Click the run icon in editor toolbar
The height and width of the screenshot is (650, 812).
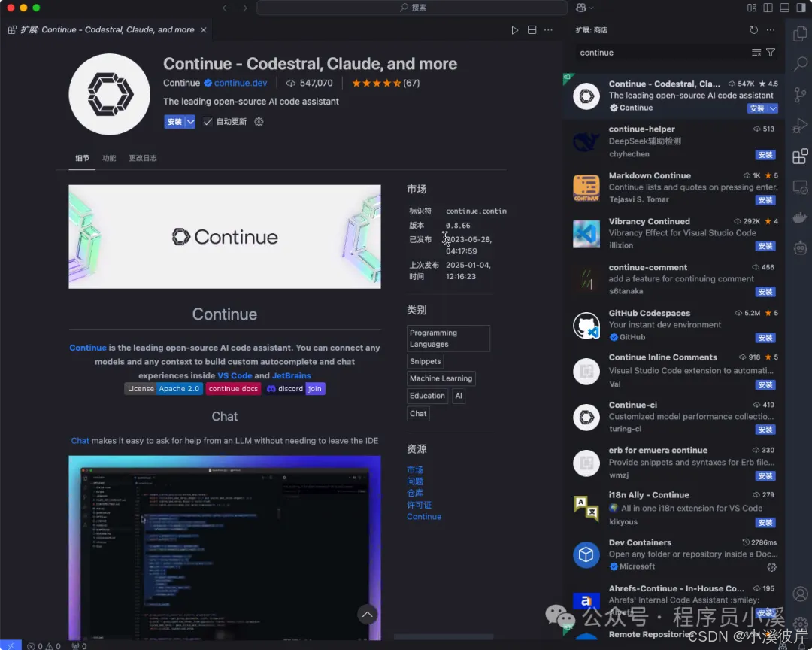pos(514,30)
